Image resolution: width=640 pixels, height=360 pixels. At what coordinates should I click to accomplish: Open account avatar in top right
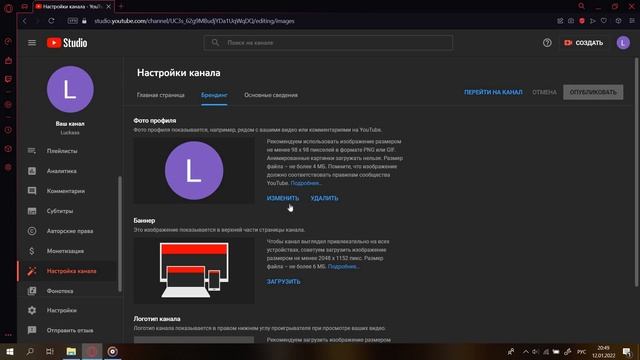(623, 43)
